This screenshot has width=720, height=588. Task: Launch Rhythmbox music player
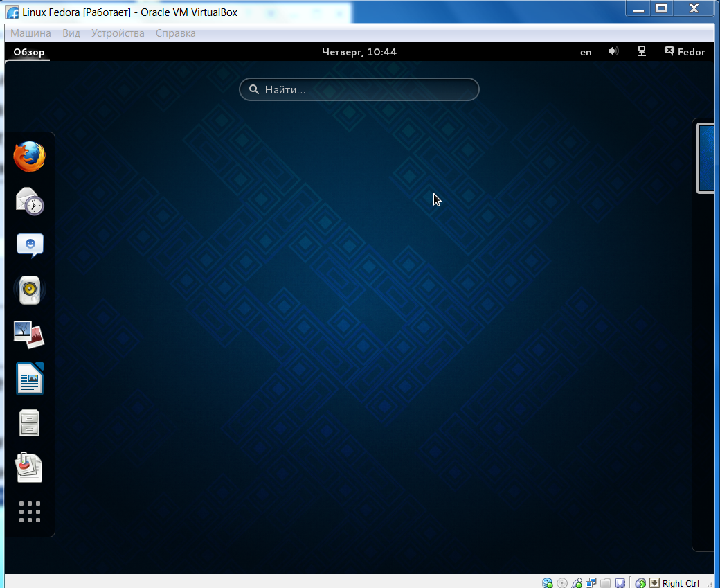[x=30, y=290]
